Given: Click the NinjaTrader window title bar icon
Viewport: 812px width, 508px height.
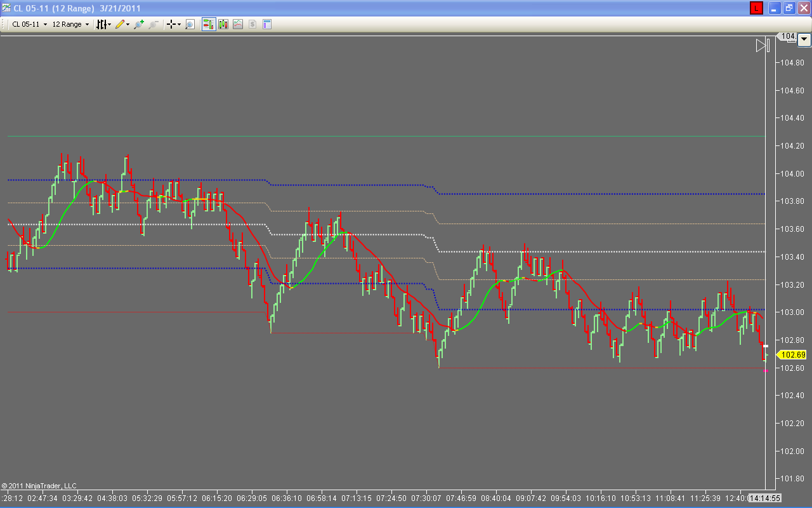Looking at the screenshot, I should (7, 8).
